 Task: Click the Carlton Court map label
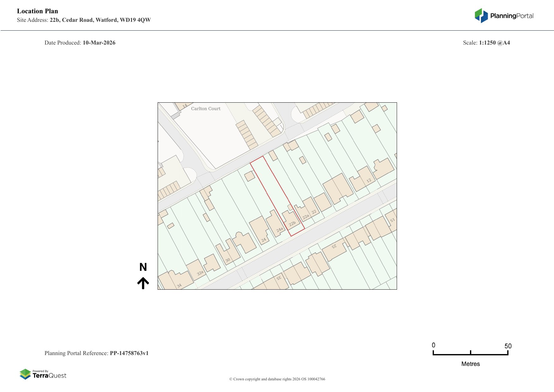point(206,109)
